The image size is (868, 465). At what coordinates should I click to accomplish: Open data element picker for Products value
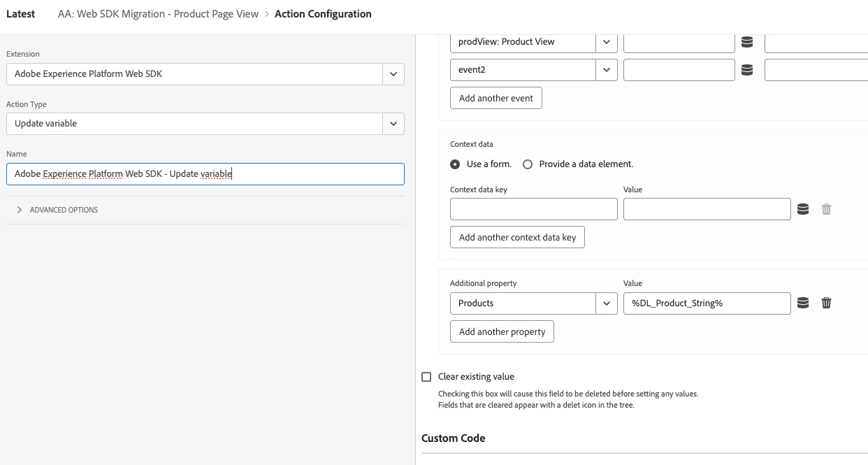[x=803, y=303]
